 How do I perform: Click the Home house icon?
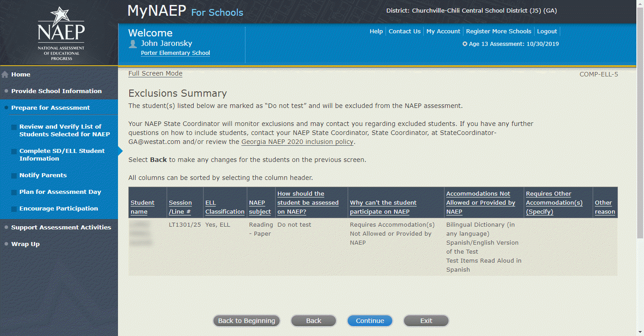coord(5,75)
